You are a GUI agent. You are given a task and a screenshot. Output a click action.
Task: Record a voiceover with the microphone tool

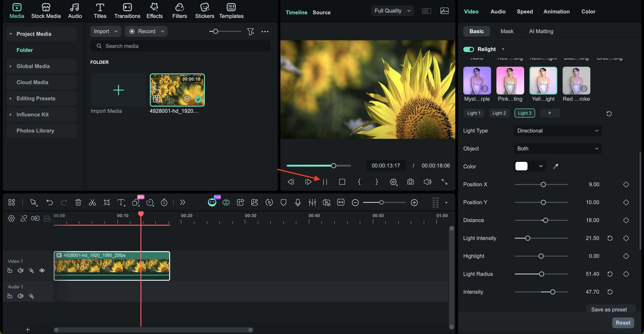(x=297, y=202)
